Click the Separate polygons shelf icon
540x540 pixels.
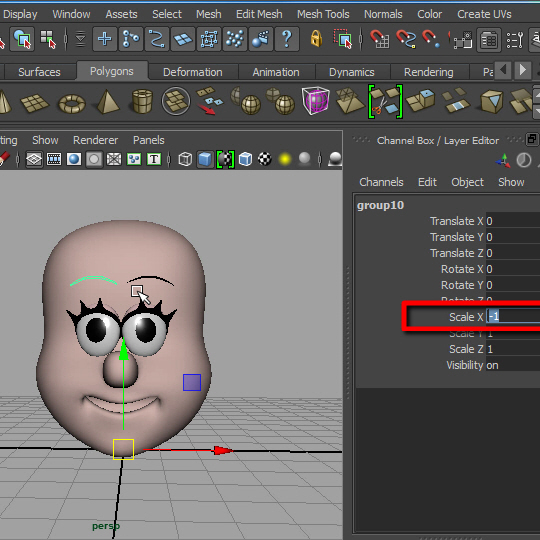[x=209, y=101]
